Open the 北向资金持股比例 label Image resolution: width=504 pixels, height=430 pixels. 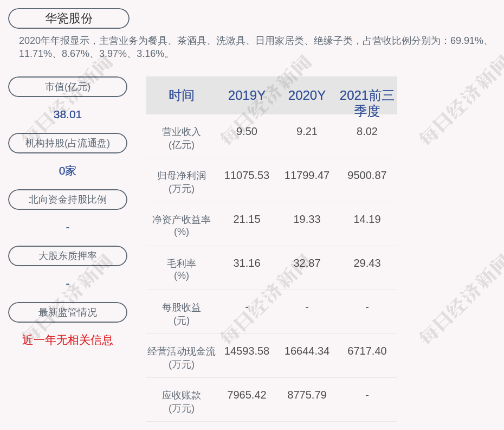[68, 200]
